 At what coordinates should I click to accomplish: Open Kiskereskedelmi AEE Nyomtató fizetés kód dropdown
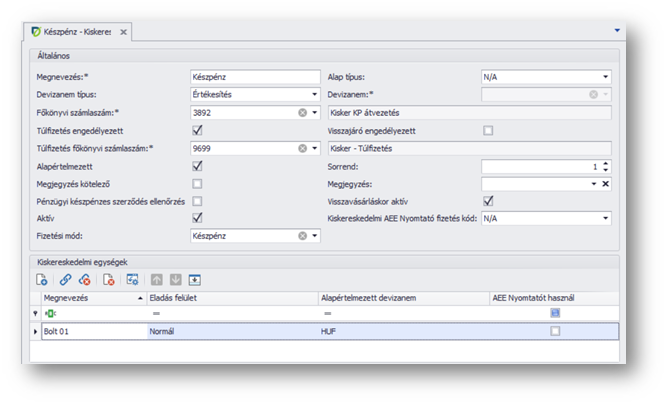pos(605,218)
